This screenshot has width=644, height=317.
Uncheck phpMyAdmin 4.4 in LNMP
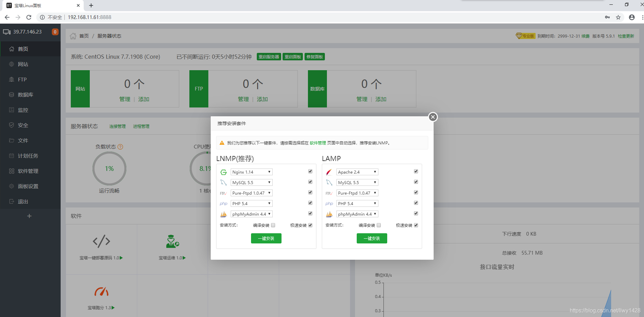tap(310, 214)
